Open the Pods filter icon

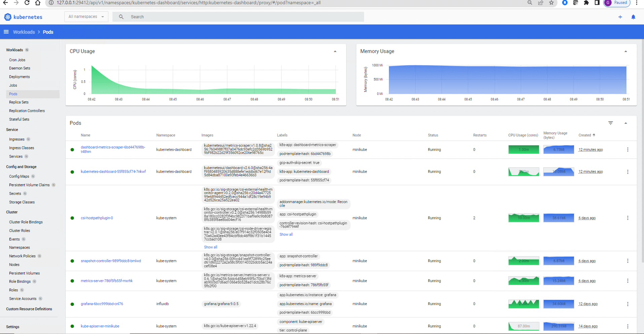(x=611, y=123)
